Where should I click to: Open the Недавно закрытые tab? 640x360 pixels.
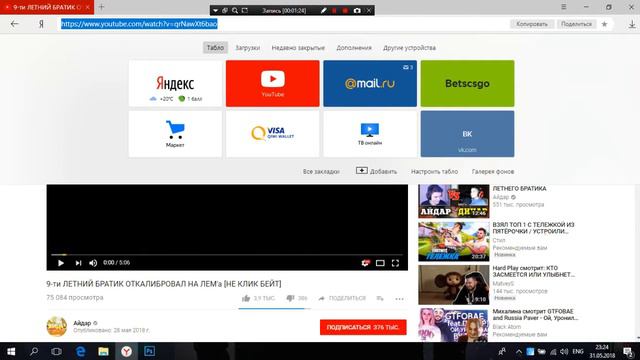(x=298, y=48)
